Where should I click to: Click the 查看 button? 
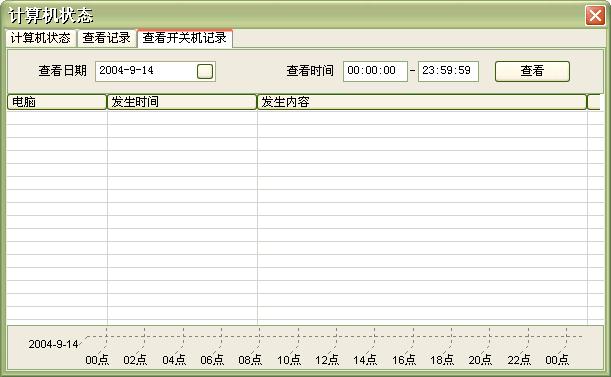coord(532,71)
